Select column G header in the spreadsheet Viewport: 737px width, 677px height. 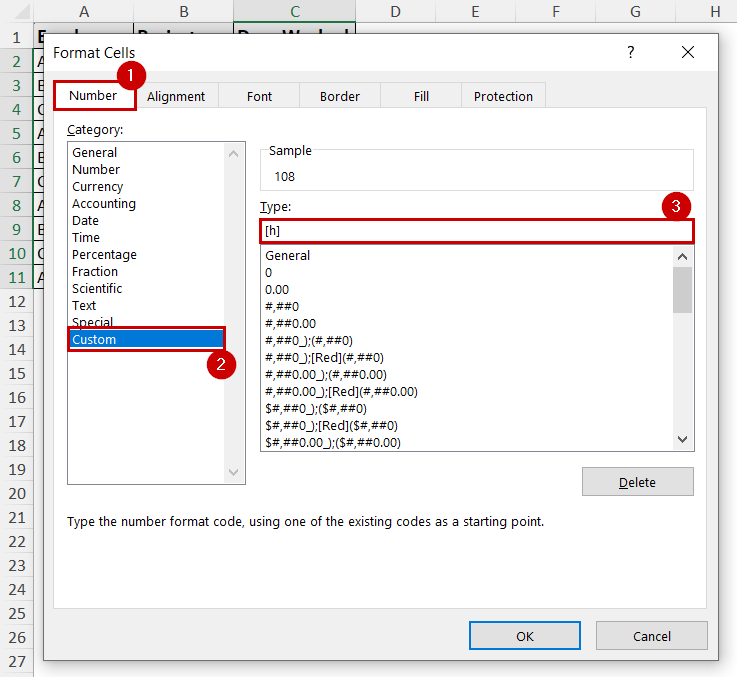(635, 11)
